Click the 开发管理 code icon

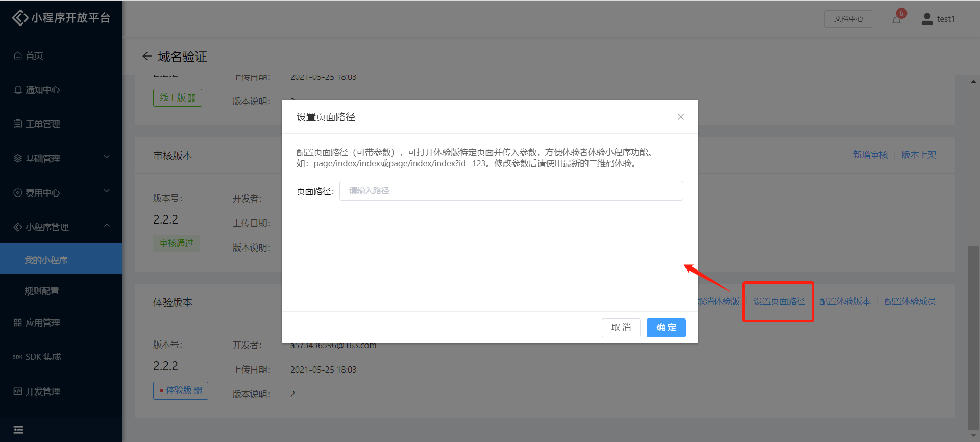(x=18, y=391)
